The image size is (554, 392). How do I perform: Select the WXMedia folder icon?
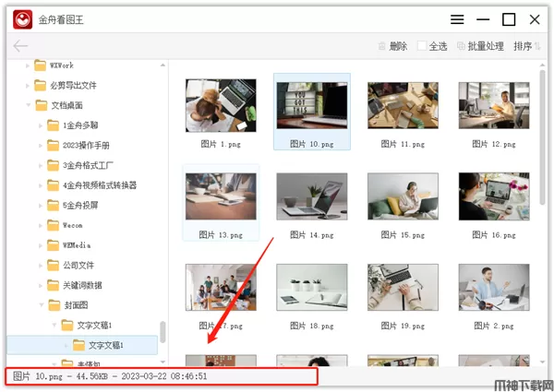53,245
